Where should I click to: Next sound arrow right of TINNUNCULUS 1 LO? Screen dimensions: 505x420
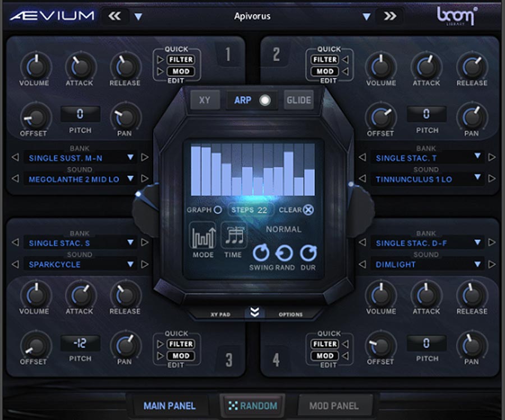tap(492, 178)
